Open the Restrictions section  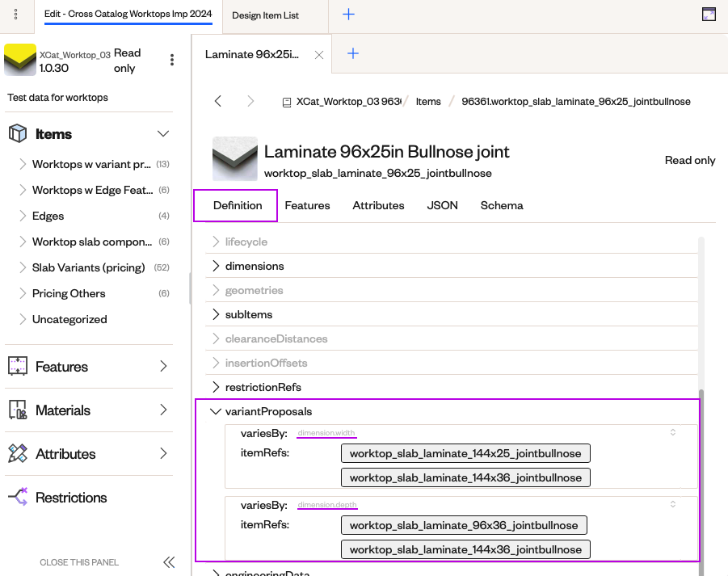(71, 498)
